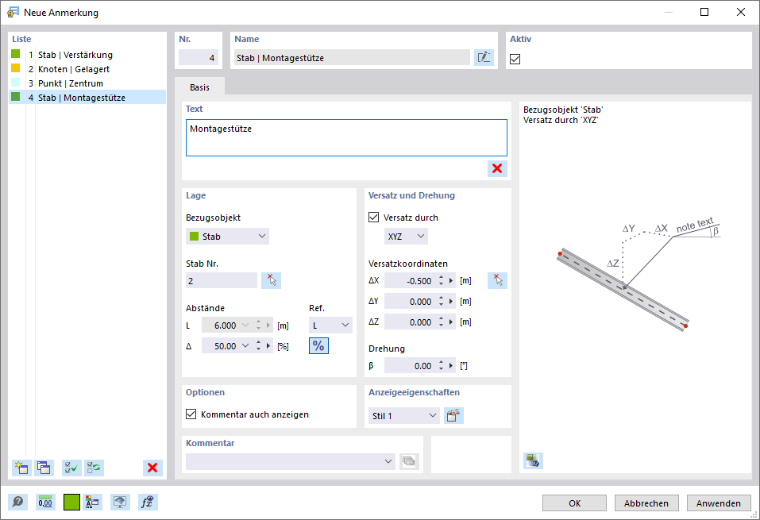Open the Ref. L dropdown
The width and height of the screenshot is (760, 520).
331,325
